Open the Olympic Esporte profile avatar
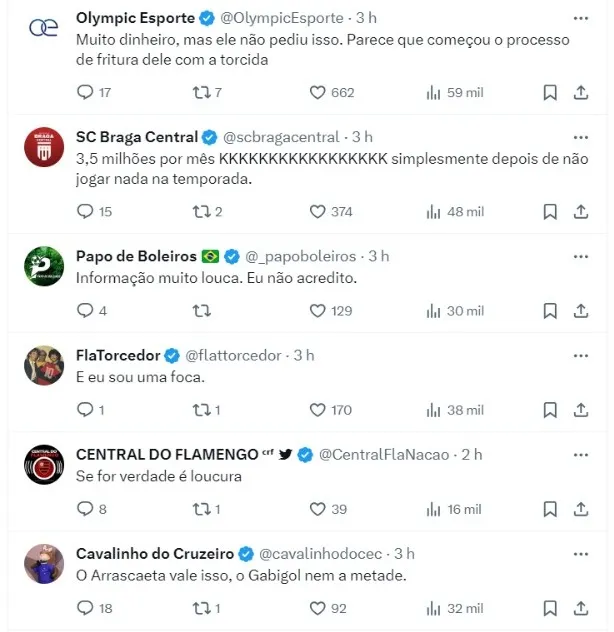Viewport: 614px width, 632px height. 43,28
